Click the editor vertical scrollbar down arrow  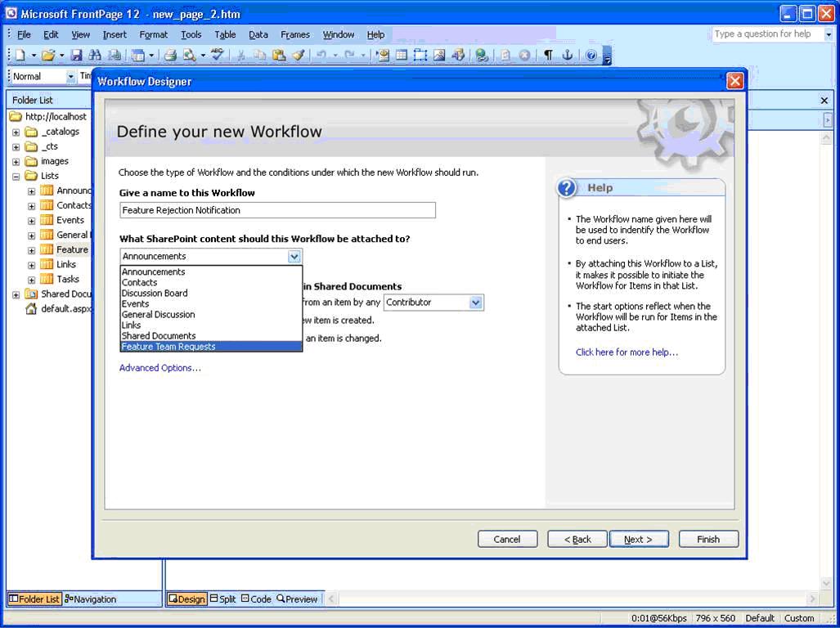coord(827,583)
